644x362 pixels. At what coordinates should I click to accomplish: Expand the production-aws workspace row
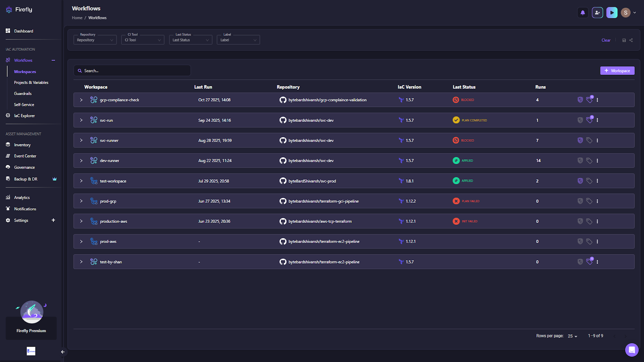coord(81,221)
